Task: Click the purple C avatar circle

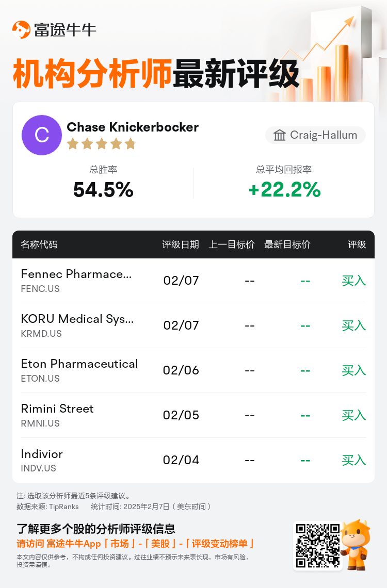Action: coord(42,135)
